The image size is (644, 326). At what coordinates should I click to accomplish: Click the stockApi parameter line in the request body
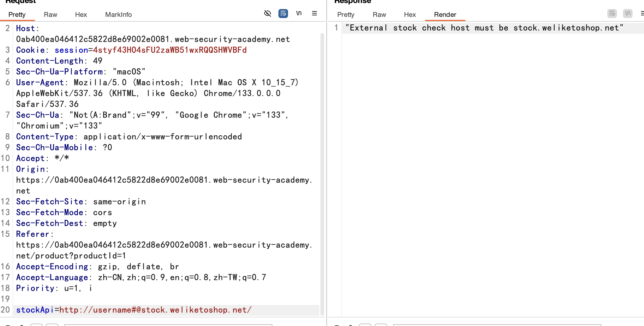(x=134, y=310)
